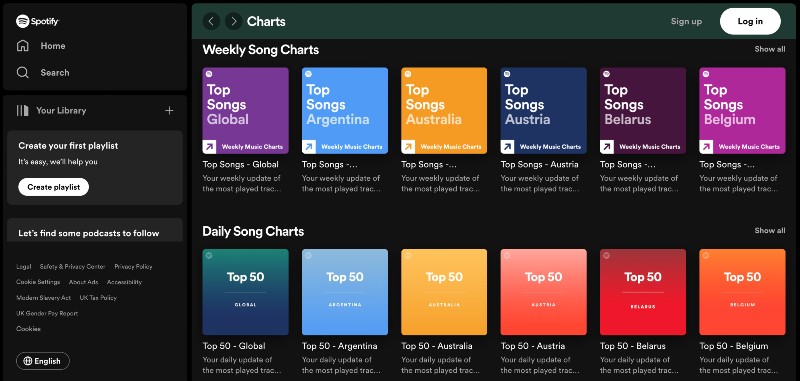Open the Accessibility link
The image size is (800, 381).
124,282
